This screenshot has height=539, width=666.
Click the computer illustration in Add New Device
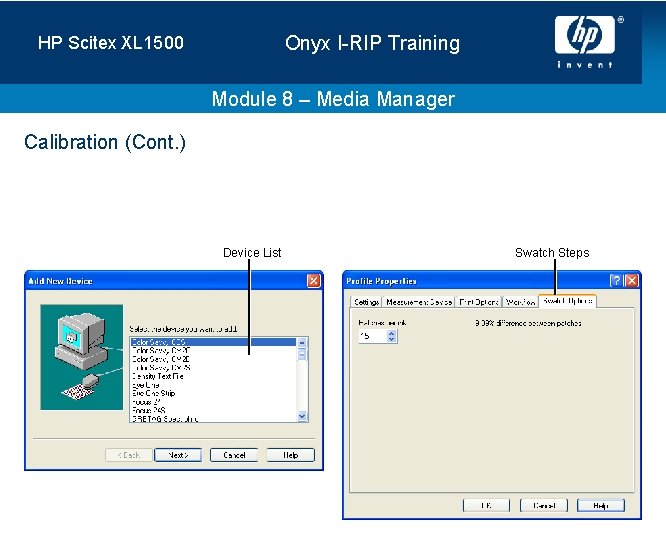point(82,357)
